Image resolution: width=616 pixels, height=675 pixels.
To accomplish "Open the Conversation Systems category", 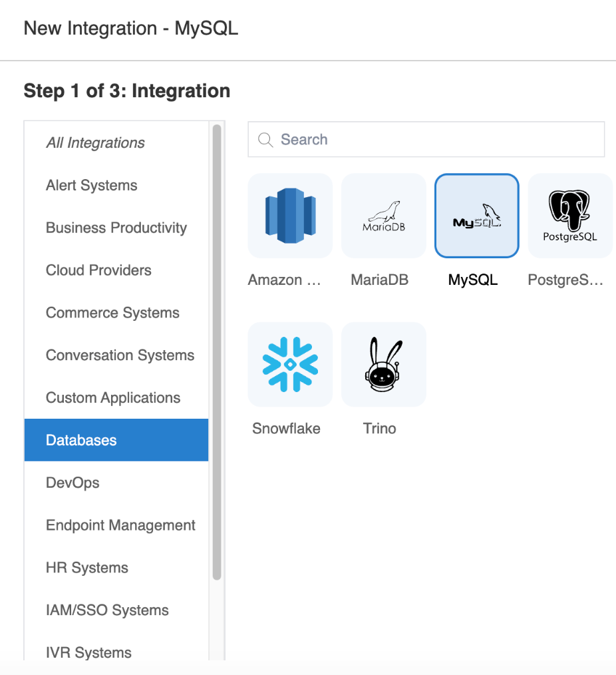I will click(116, 355).
